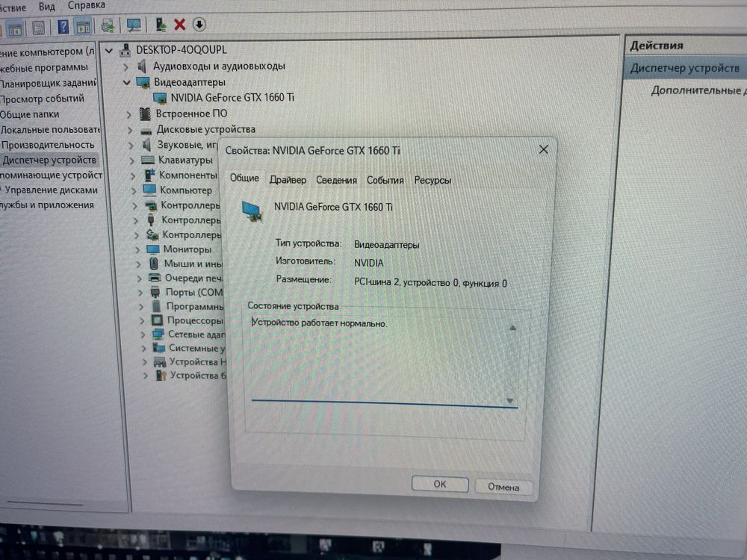Open Дополнительные actions in the Действия pane
This screenshot has height=560, width=747.
coord(698,90)
